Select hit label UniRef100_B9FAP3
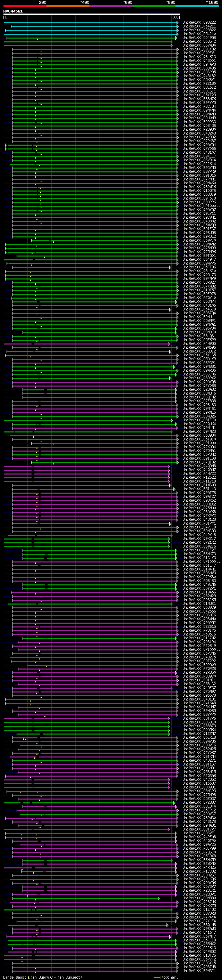 pyautogui.click(x=199, y=64)
